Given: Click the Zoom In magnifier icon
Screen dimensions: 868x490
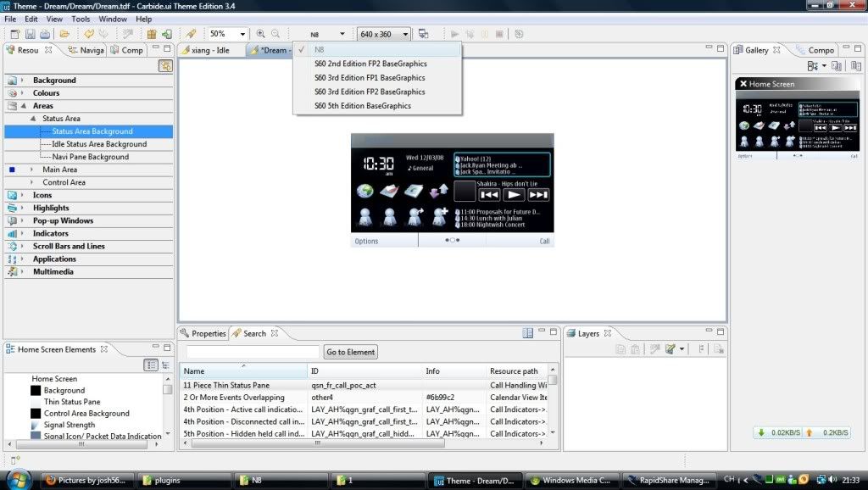Looking at the screenshot, I should pos(260,34).
